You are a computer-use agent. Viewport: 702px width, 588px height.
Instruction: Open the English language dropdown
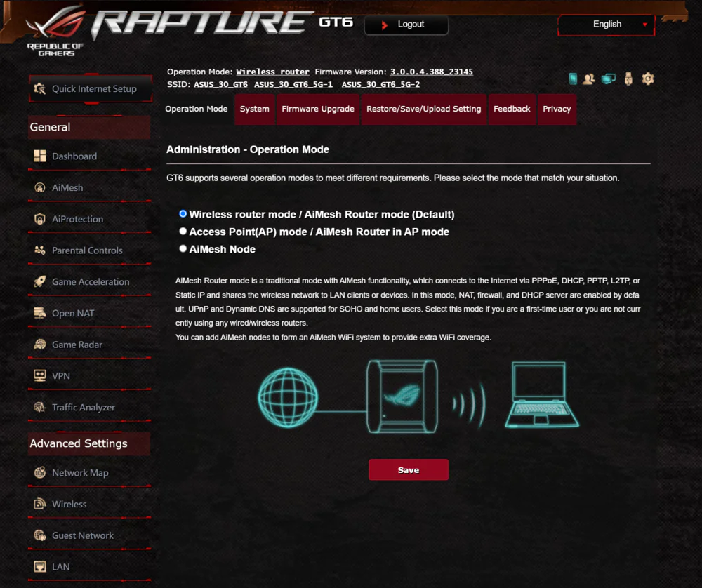607,25
